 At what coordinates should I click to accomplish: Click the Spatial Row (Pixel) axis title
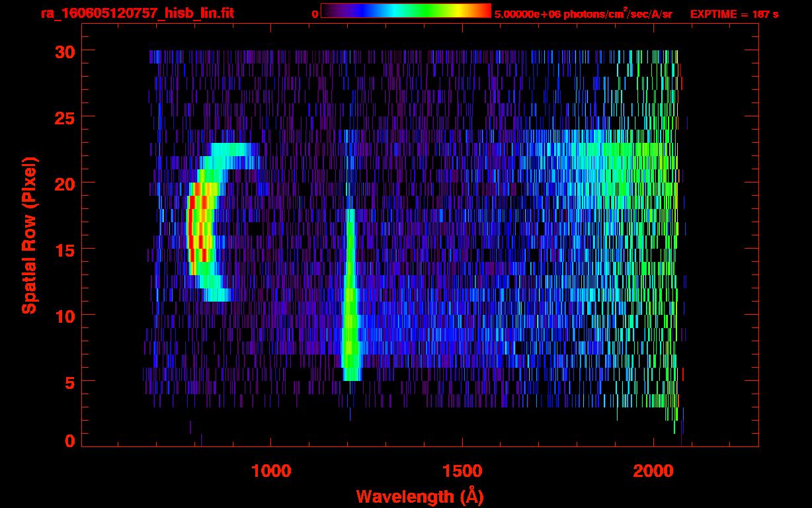(29, 235)
